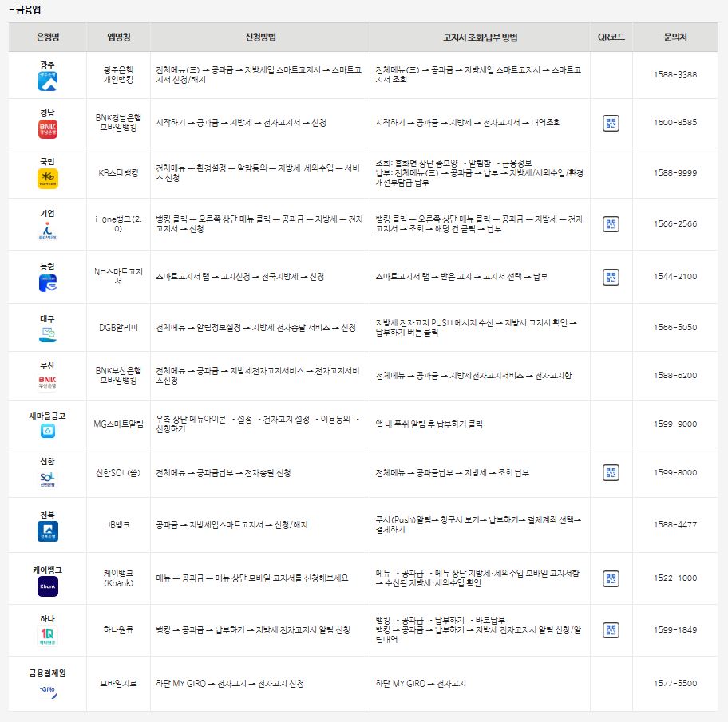Open the QR code icon for 신한 row
728x722 pixels.
(611, 473)
